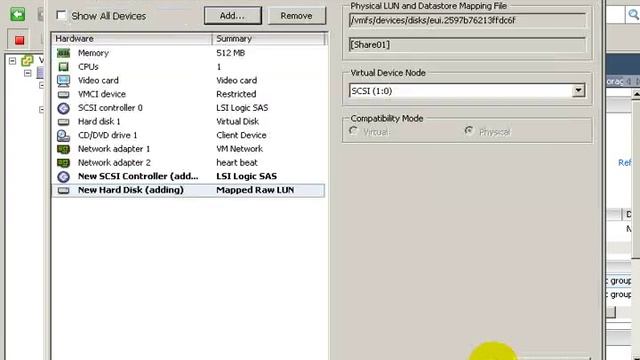Click the Add... button

click(x=233, y=16)
